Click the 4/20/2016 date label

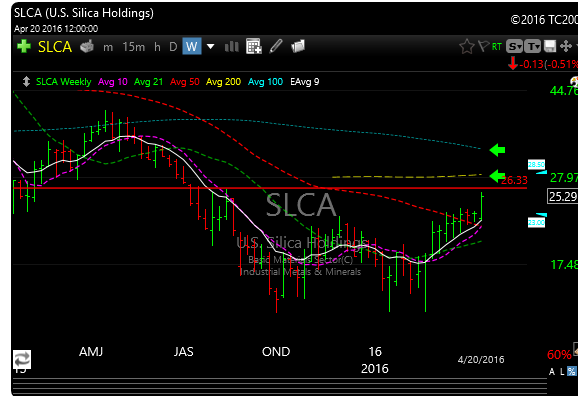(481, 359)
